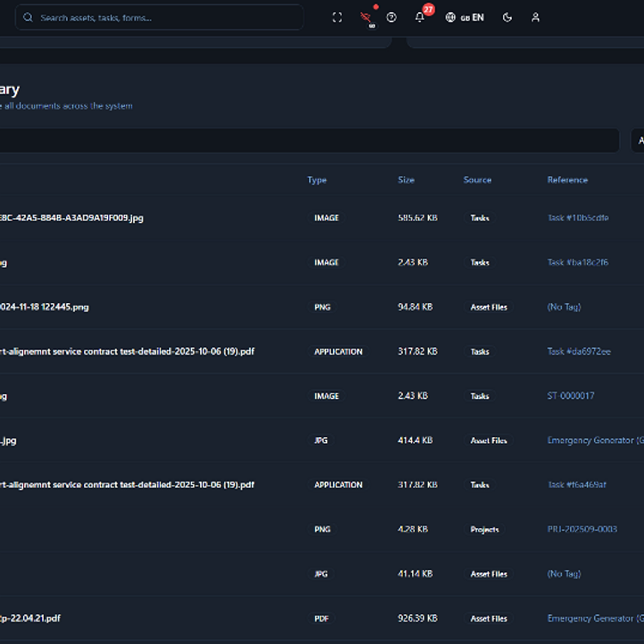The height and width of the screenshot is (644, 644).
Task: Click file name ending A3AD9A19F009.jpg
Action: 71,218
